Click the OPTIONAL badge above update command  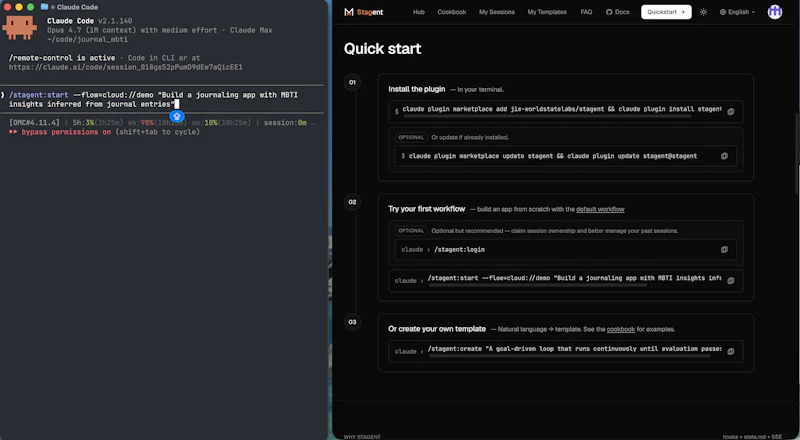(411, 137)
